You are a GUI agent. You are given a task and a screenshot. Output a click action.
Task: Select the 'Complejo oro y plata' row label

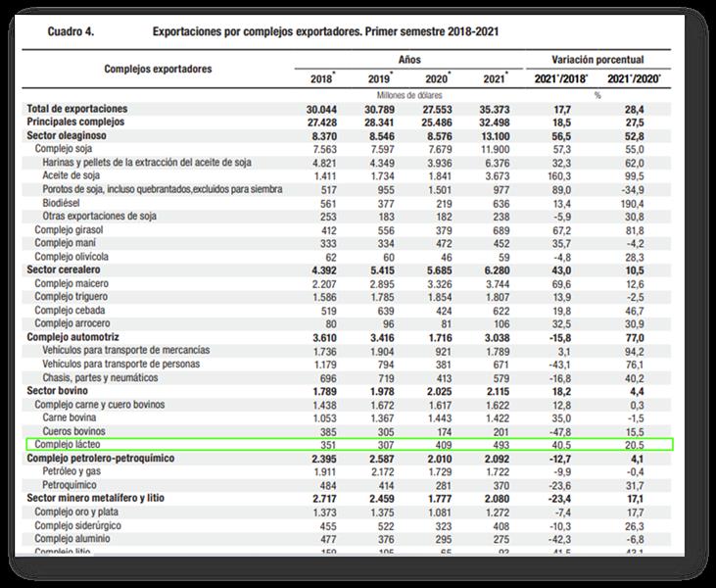point(79,512)
